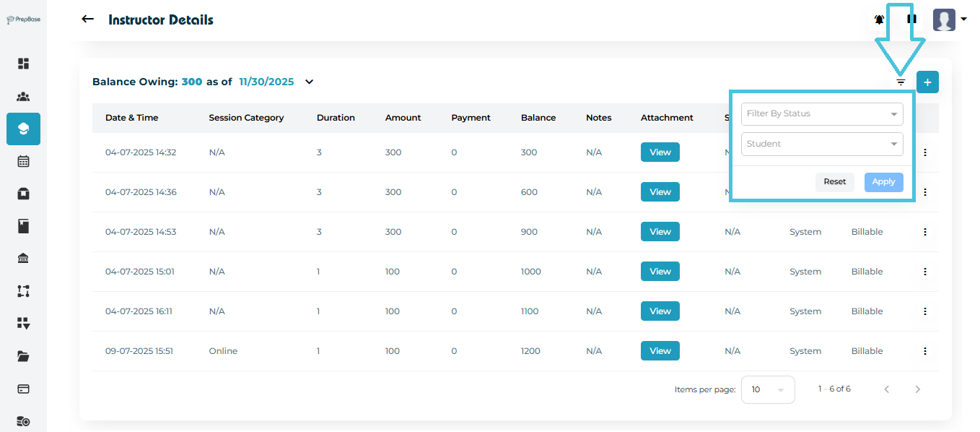The height and width of the screenshot is (432, 980).
Task: Click the filter icon above the table
Action: (901, 82)
